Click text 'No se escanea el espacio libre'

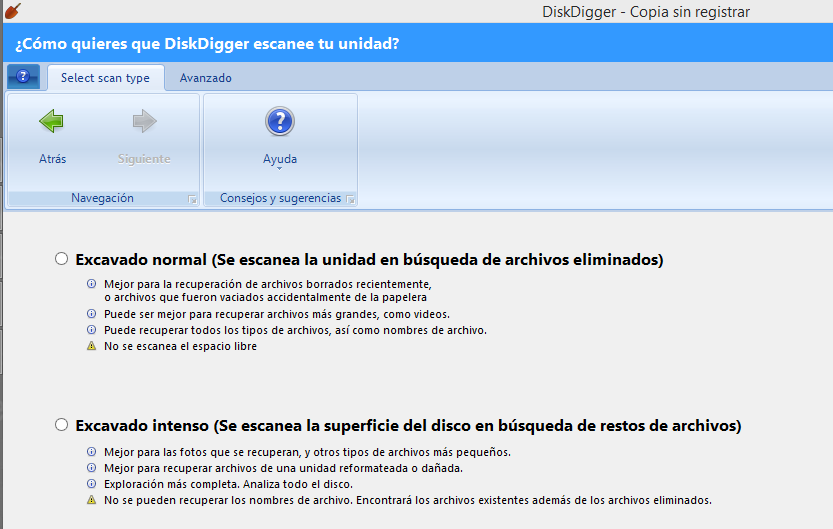180,346
